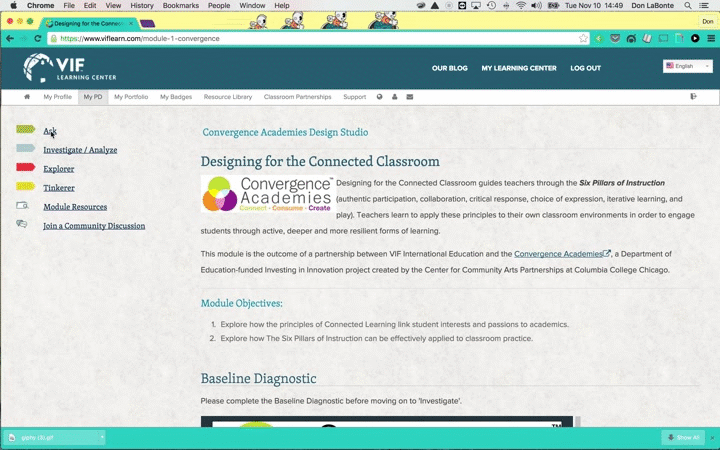Click the Show All downloads button
This screenshot has width=720, height=450.
coord(683,438)
